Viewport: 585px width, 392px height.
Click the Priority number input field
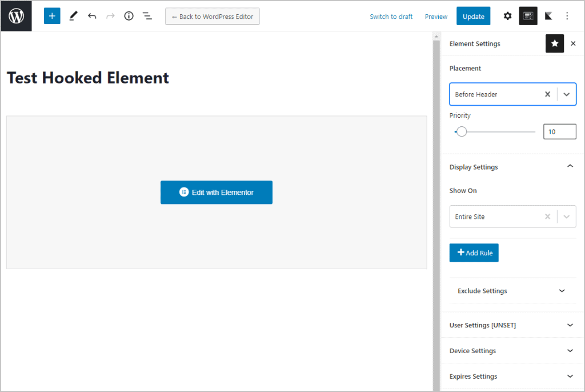[x=559, y=132]
